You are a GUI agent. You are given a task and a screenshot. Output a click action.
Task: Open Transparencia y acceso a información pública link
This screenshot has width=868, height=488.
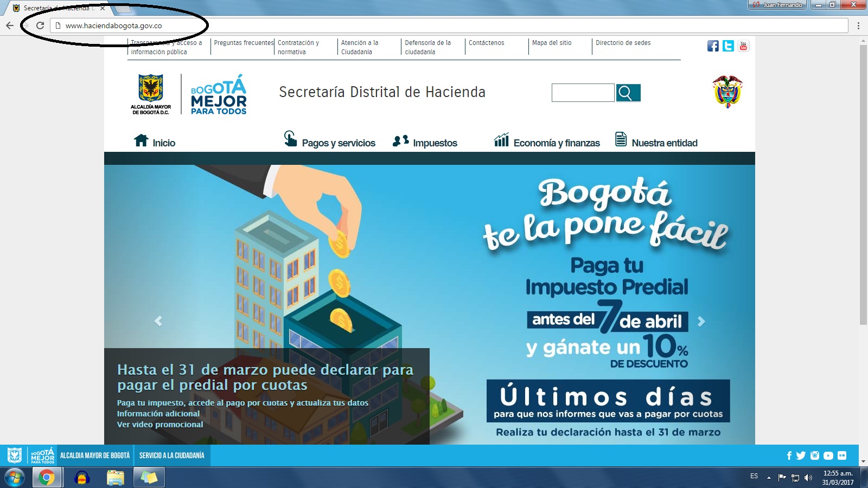coord(166,47)
